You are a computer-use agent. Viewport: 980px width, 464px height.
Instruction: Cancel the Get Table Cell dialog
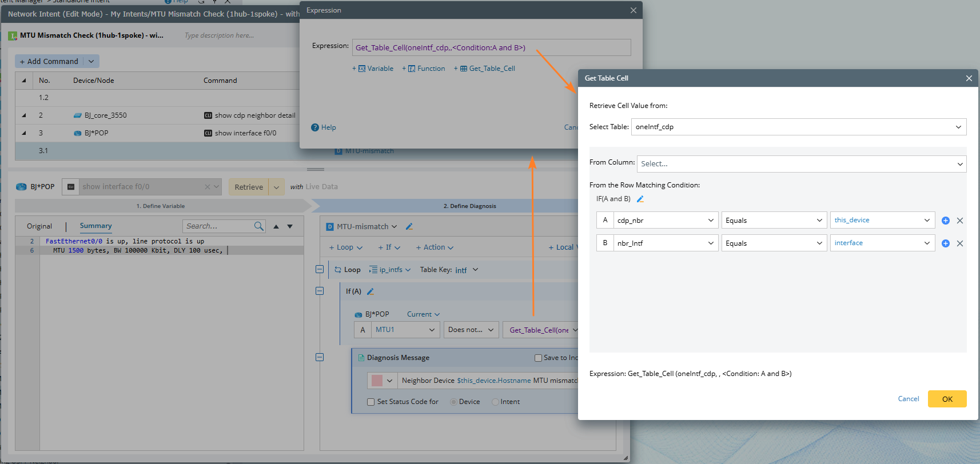909,399
